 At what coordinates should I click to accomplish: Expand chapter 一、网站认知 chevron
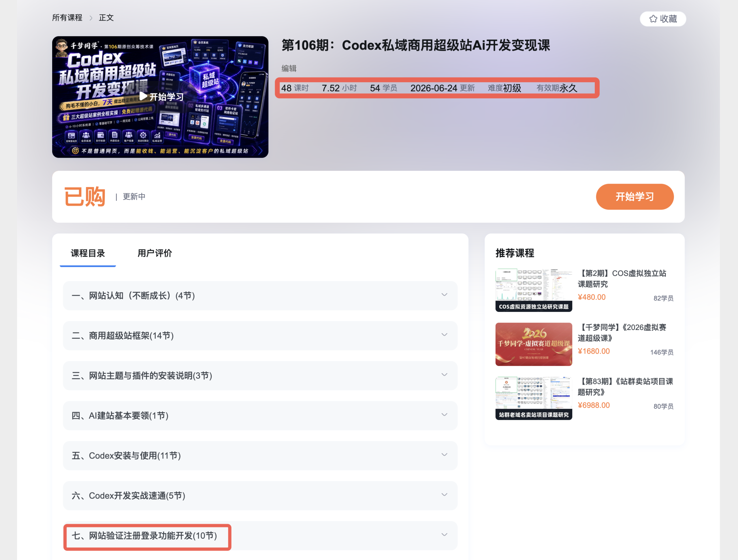[444, 295]
